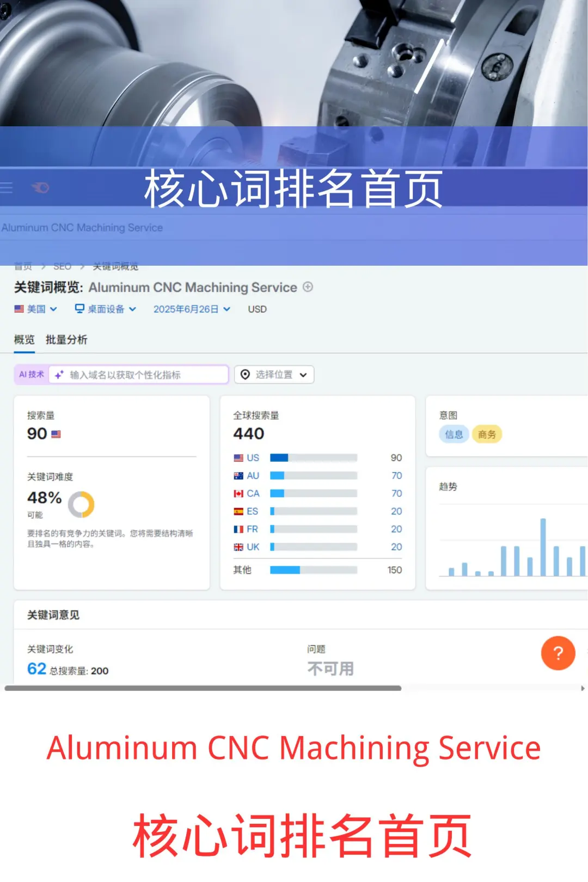The image size is (588, 882).
Task: Click the orange help question-mark button
Action: click(x=558, y=653)
